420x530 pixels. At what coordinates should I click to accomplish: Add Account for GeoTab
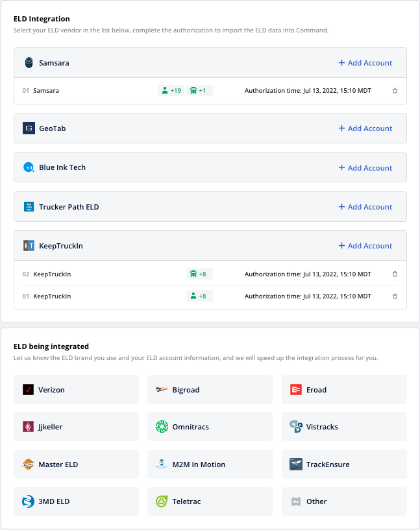click(x=365, y=128)
